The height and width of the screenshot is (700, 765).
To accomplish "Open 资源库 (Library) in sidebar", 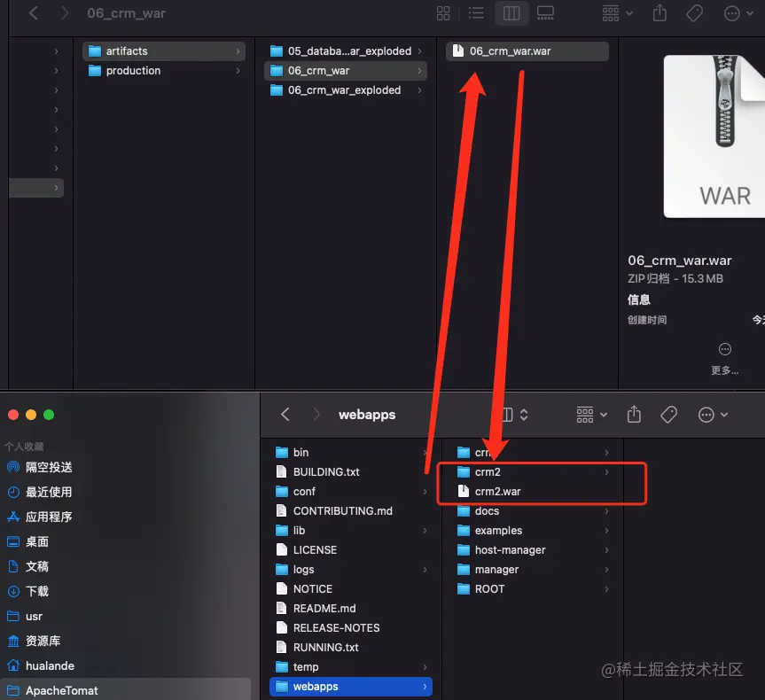I will click(35, 641).
